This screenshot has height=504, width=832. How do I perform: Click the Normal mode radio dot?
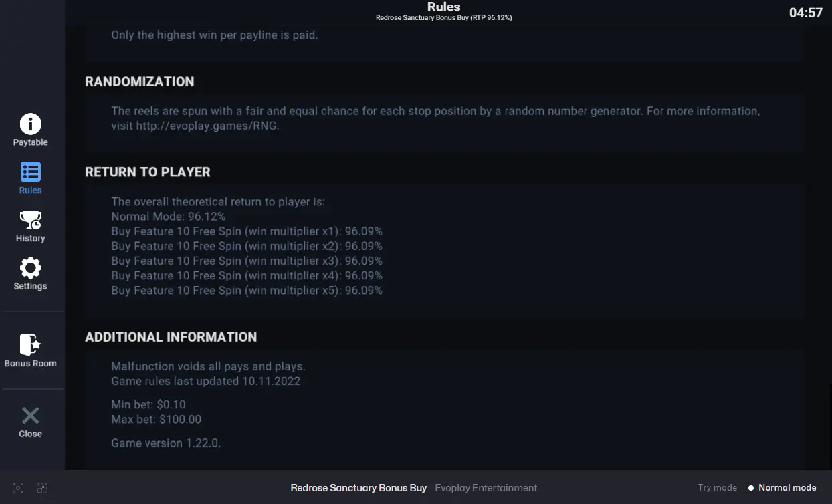(x=751, y=488)
